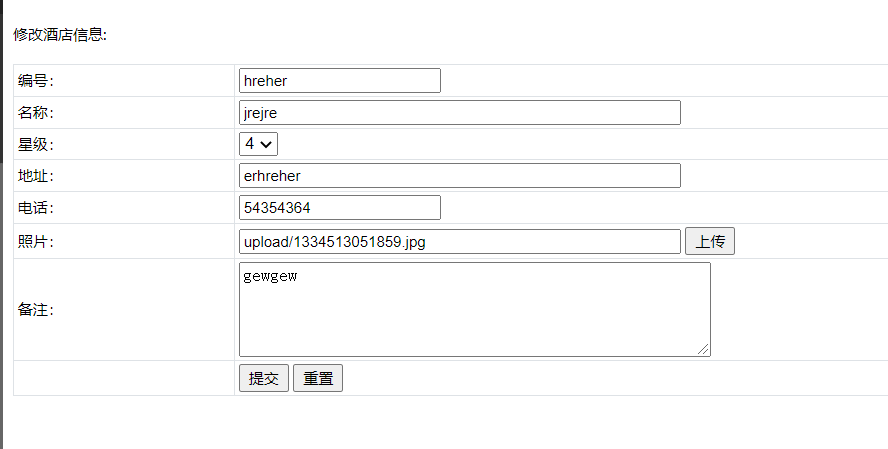
Task: Click the 照片 upload path text field
Action: pyautogui.click(x=460, y=241)
